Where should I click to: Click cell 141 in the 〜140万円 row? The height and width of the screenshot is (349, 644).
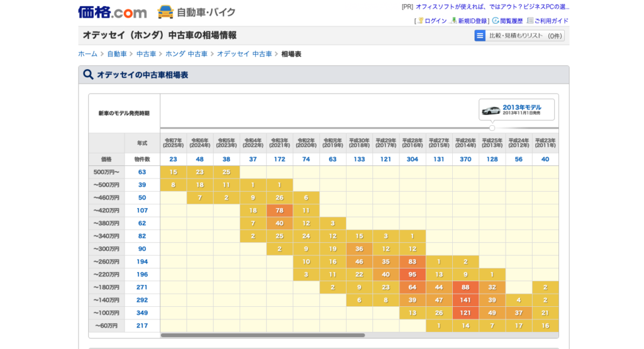465,300
